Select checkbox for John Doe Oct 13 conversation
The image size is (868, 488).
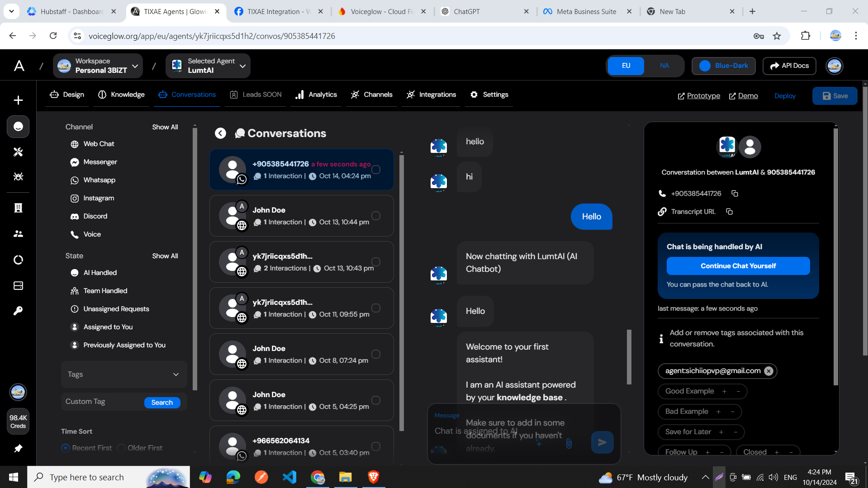click(x=376, y=216)
